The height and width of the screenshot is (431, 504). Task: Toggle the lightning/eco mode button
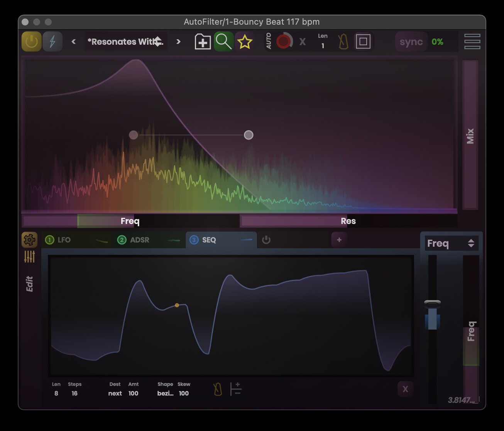coord(52,41)
